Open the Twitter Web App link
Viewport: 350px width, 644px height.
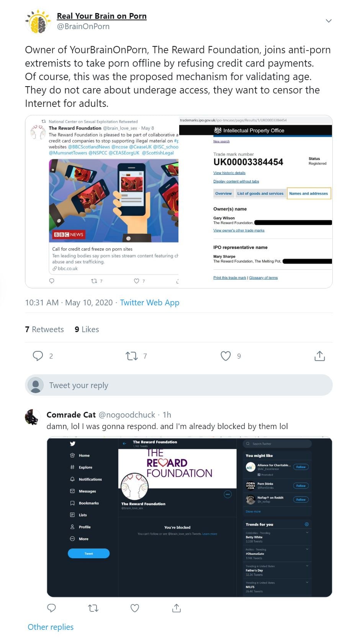coord(149,302)
